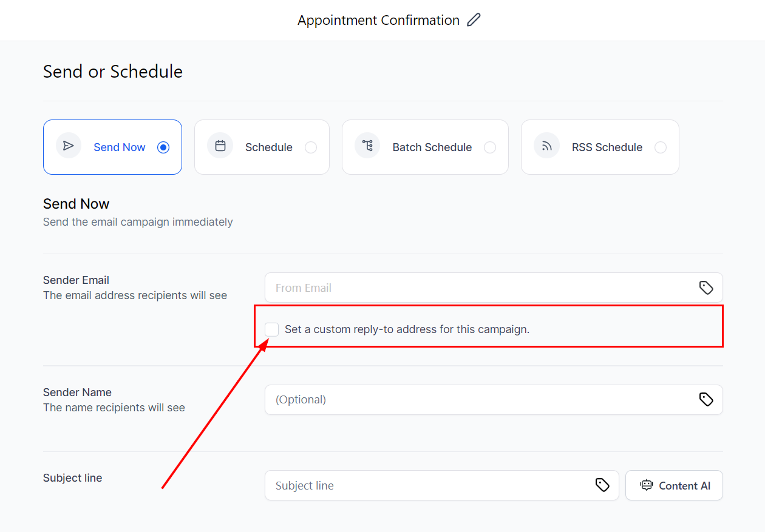Enable the custom reply-to address checkbox
This screenshot has width=765, height=532.
[x=272, y=329]
